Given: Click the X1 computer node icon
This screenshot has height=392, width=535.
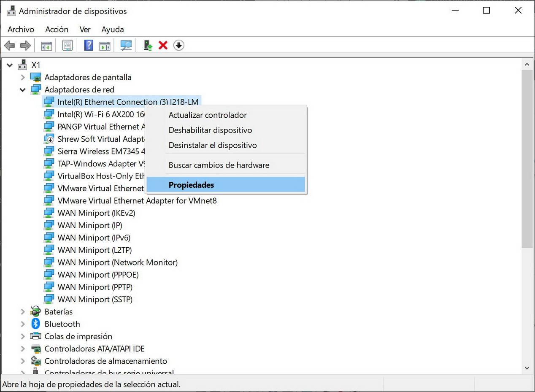Looking at the screenshot, I should click(23, 65).
